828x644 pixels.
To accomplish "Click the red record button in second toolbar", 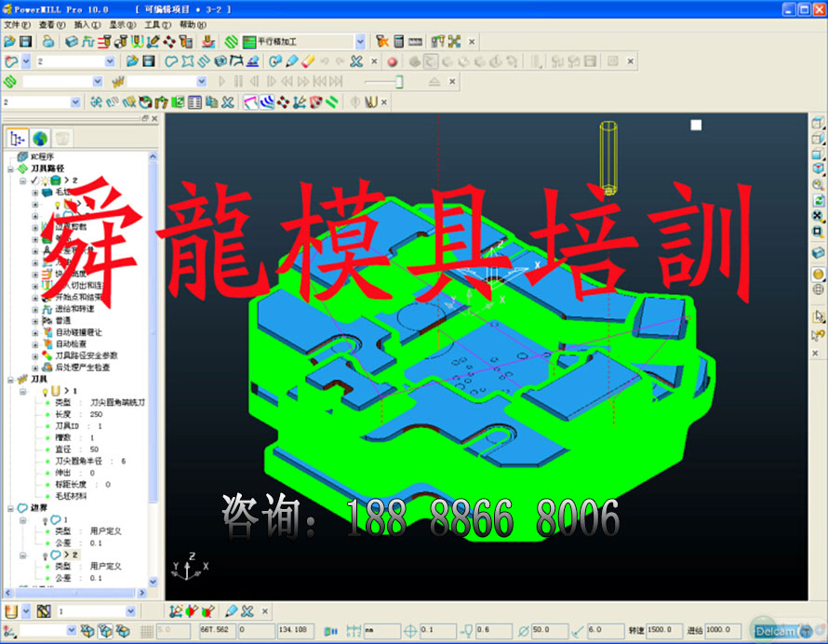I will (392, 61).
